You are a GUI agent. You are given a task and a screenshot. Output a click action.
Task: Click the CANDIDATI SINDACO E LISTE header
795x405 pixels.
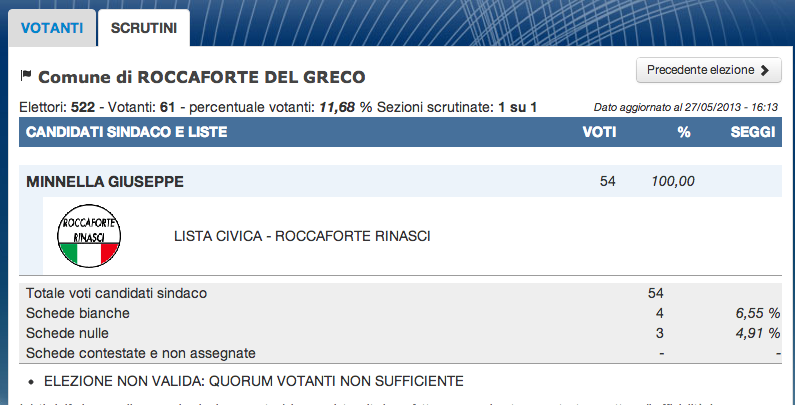(126, 132)
